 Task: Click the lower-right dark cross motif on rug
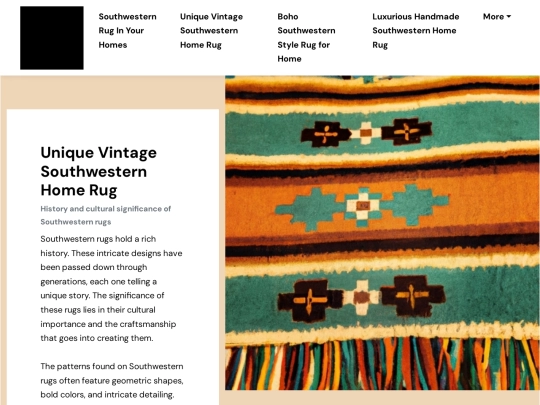[412, 295]
